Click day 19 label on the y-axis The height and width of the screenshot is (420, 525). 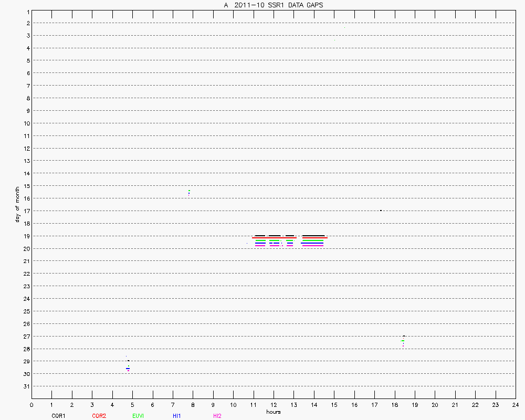tap(25, 236)
